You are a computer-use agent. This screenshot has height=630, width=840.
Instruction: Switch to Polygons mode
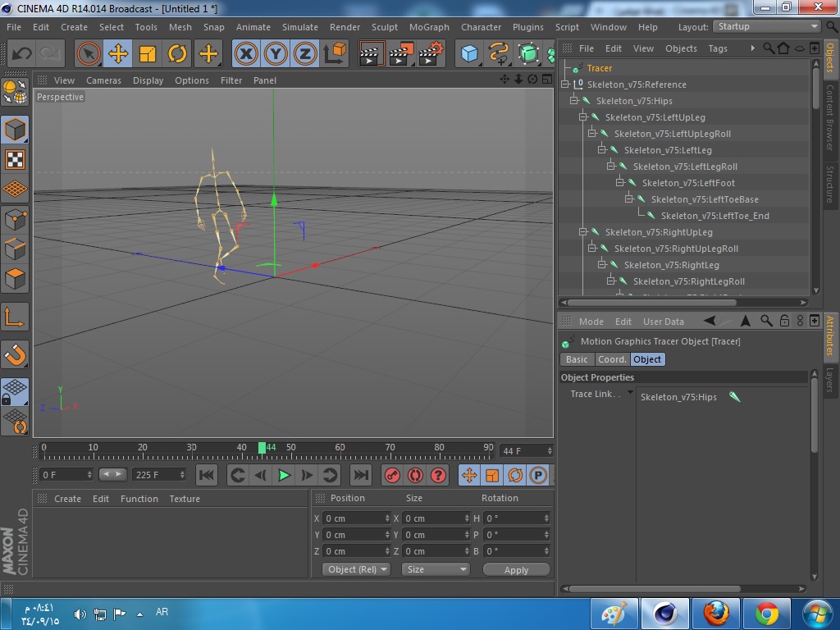[x=15, y=279]
